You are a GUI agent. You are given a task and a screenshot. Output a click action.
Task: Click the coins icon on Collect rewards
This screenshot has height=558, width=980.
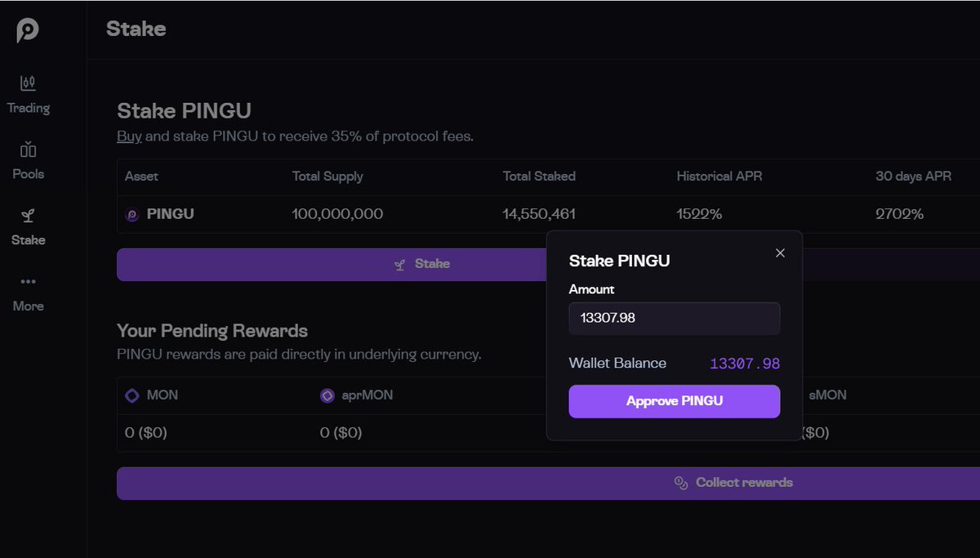click(681, 483)
